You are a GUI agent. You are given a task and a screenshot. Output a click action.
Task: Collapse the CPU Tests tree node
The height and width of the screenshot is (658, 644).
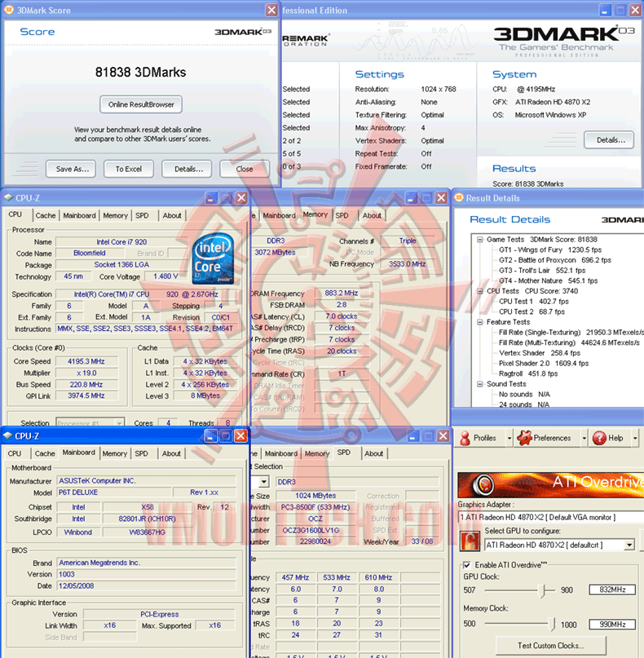pos(480,291)
